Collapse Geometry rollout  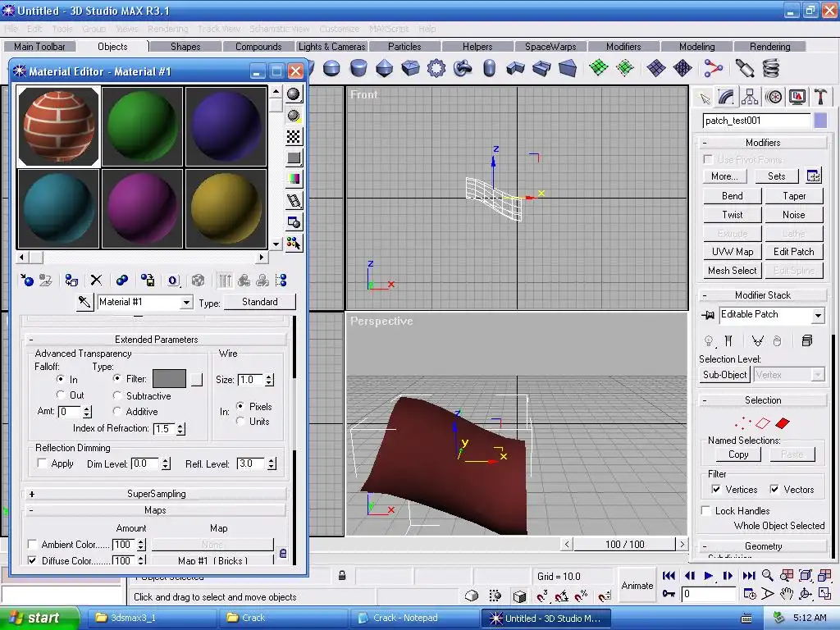point(763,546)
